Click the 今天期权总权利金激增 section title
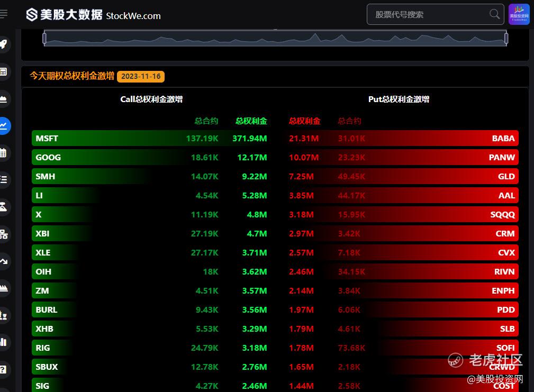 [72, 76]
